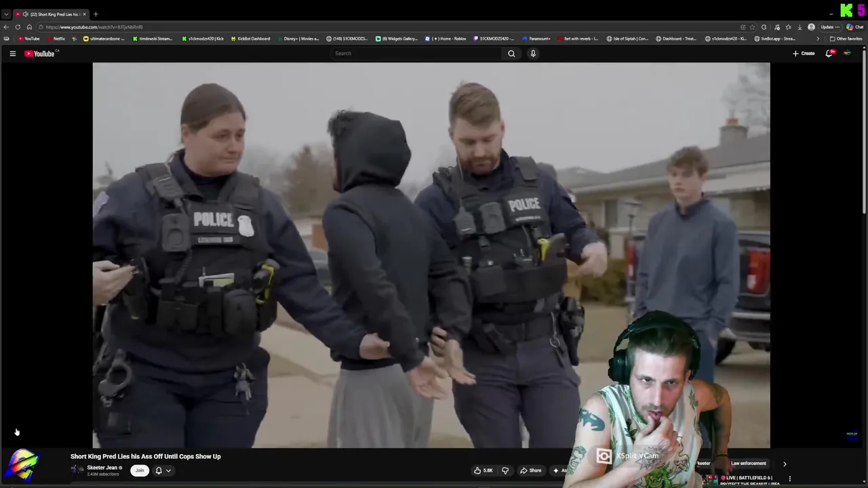Open Home - Roblox bookmark
This screenshot has width=868, height=488.
(x=446, y=39)
